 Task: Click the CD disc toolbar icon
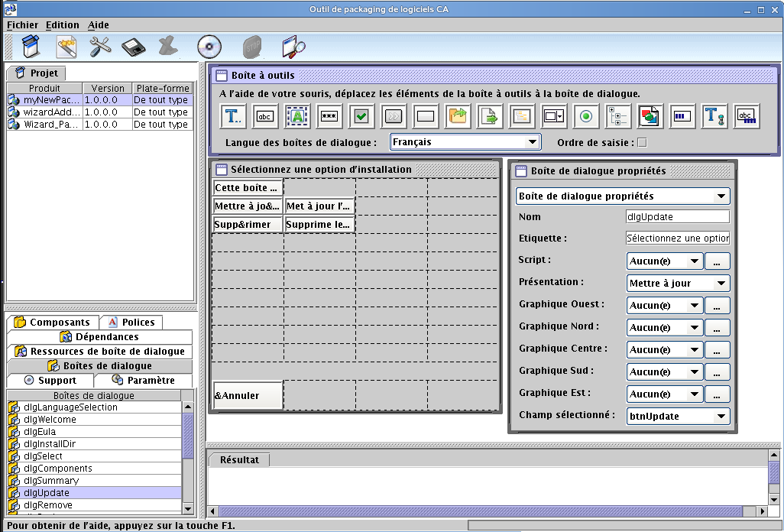(208, 47)
